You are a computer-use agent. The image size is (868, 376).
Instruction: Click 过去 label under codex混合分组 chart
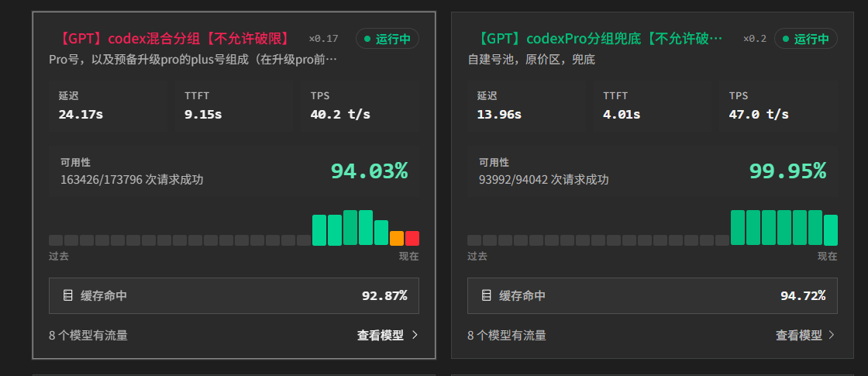tap(59, 257)
